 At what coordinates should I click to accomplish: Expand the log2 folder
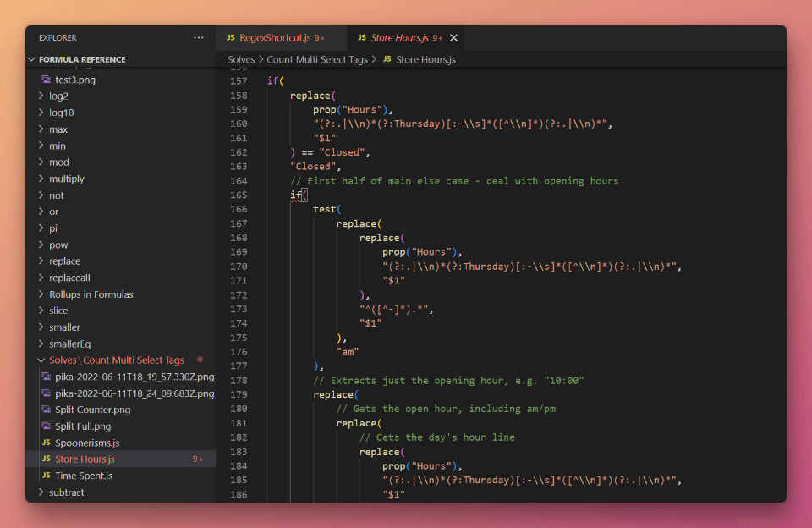(x=58, y=96)
